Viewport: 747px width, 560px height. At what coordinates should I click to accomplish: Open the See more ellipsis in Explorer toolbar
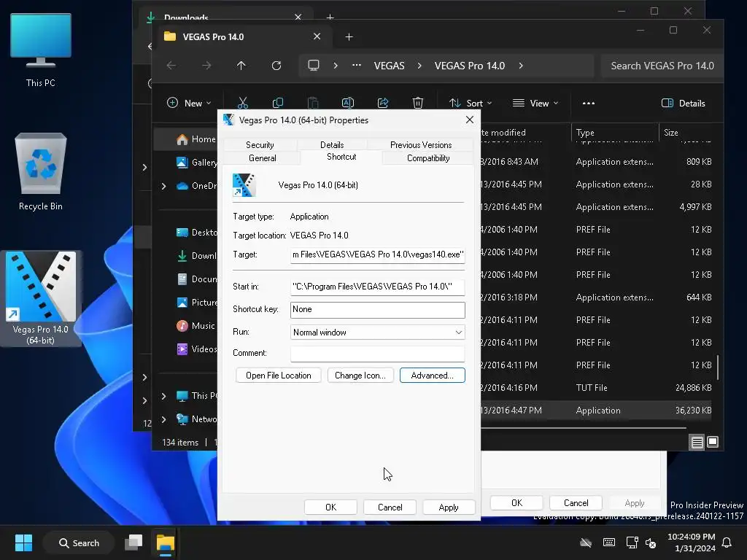pos(589,103)
